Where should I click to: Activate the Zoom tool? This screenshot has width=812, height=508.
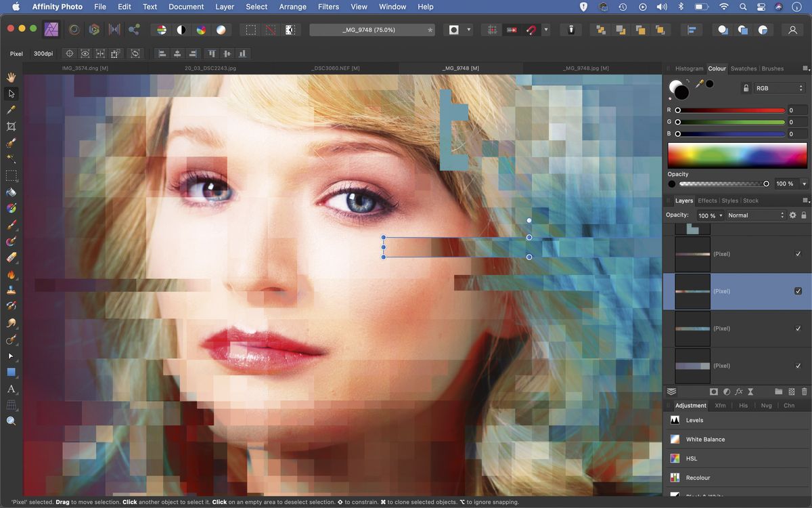pos(11,421)
